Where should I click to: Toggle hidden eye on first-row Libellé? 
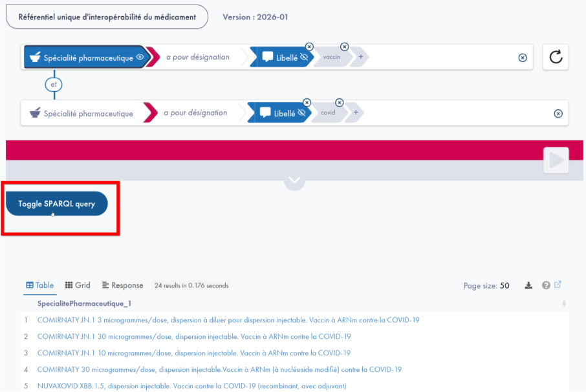coord(304,57)
